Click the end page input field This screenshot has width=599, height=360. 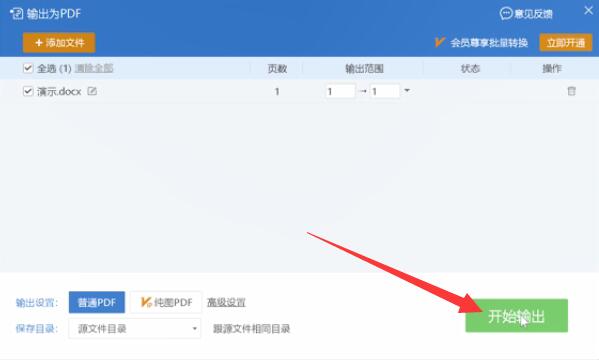click(x=385, y=91)
